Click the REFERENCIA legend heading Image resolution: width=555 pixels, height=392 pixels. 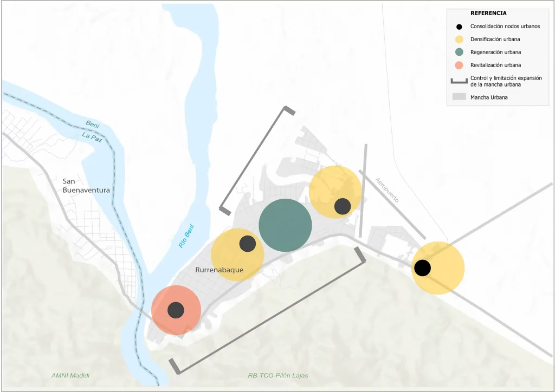click(x=488, y=14)
